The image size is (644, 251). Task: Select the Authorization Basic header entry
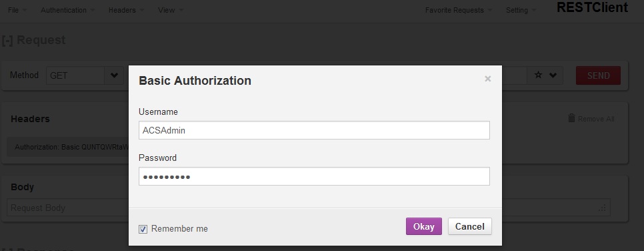68,147
